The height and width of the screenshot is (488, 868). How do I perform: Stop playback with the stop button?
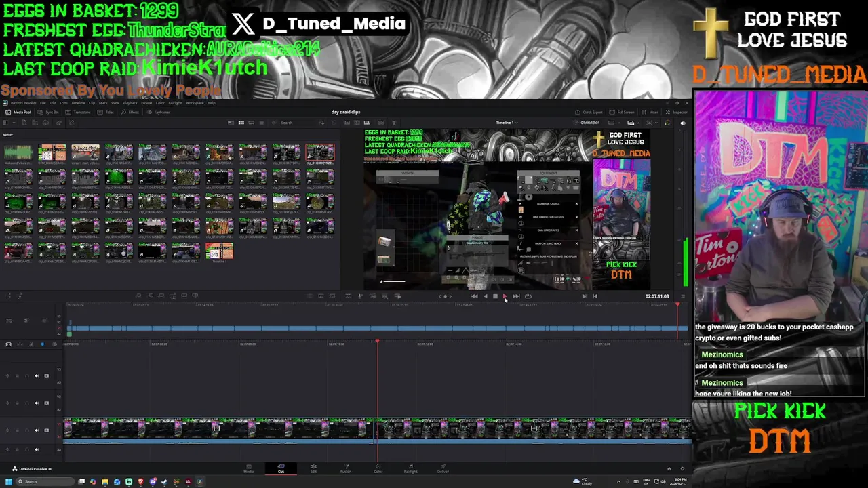pyautogui.click(x=495, y=296)
